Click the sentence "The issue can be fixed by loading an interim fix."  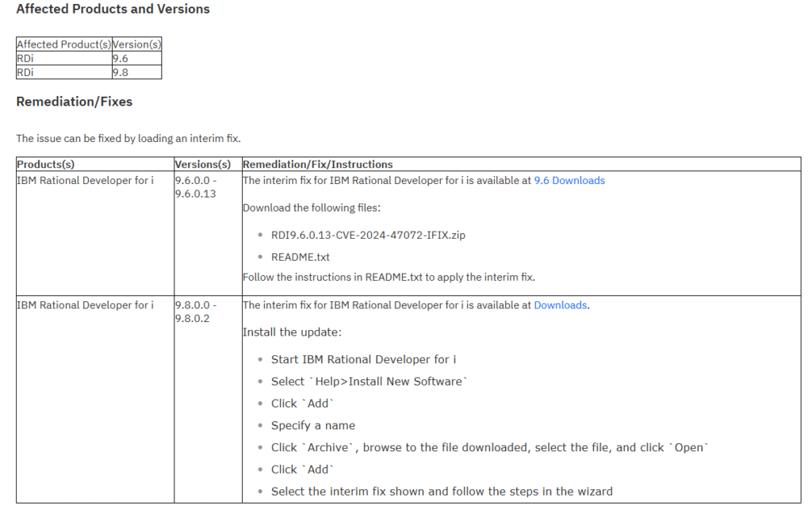tap(128, 138)
